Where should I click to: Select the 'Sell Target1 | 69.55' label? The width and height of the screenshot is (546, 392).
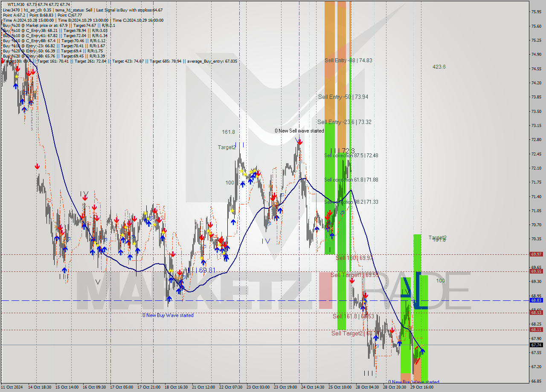354,275
